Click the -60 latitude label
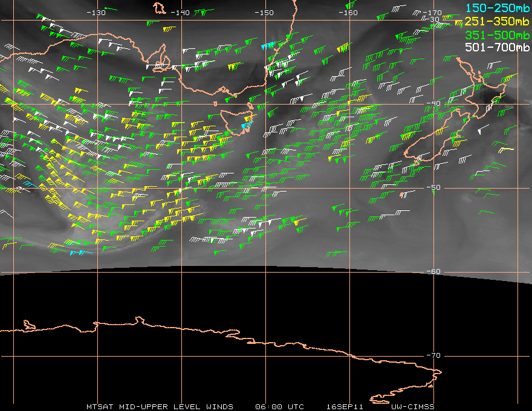 coord(433,271)
